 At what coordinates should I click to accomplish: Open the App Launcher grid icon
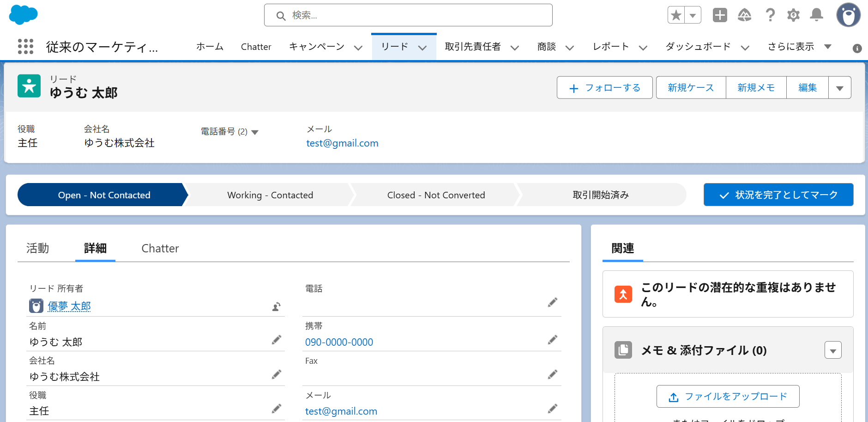(25, 46)
